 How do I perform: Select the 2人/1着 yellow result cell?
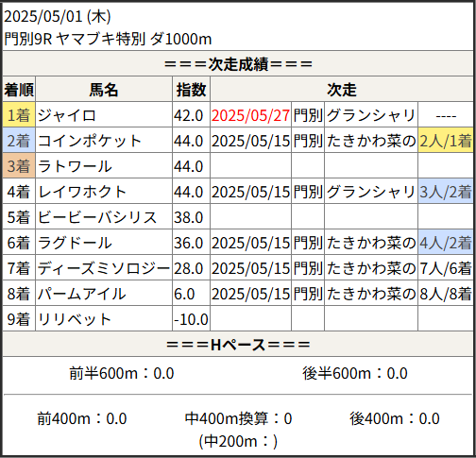point(446,141)
